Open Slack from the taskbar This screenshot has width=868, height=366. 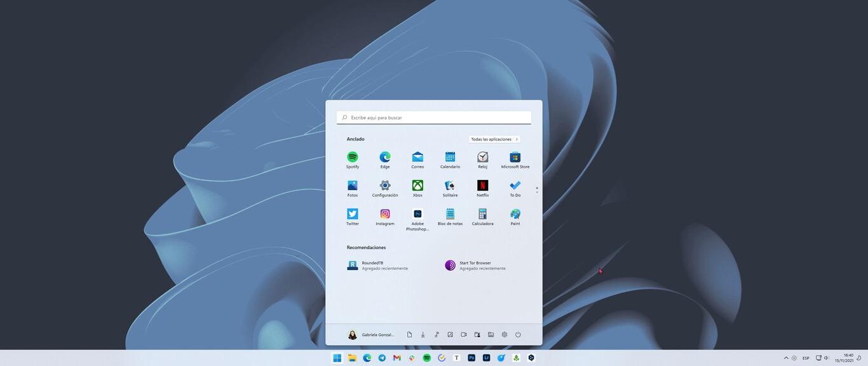412,358
